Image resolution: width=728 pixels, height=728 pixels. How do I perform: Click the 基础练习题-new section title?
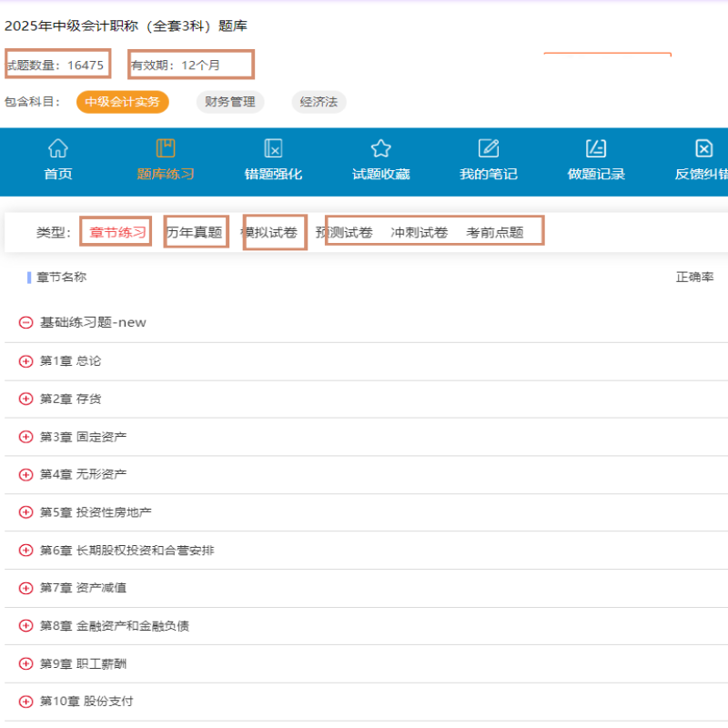(x=93, y=322)
